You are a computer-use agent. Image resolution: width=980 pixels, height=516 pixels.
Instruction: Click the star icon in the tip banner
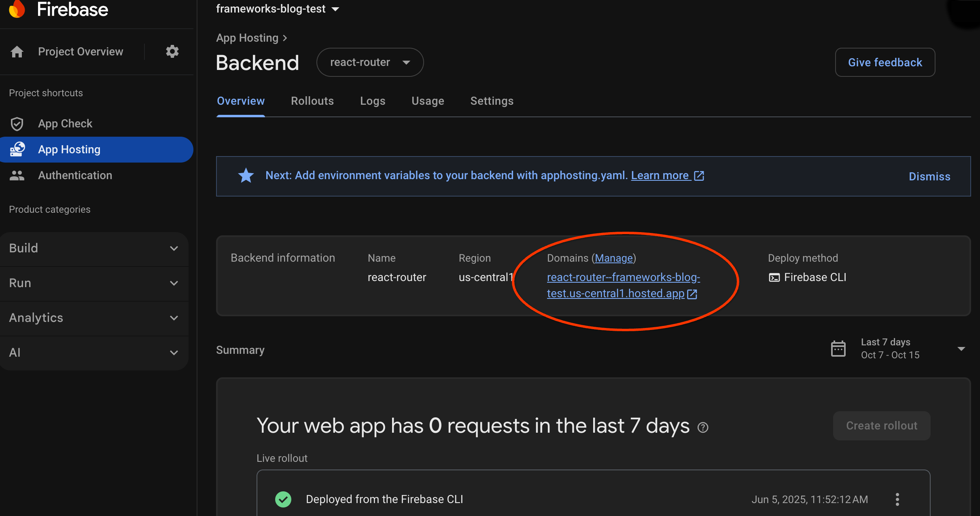pos(246,176)
